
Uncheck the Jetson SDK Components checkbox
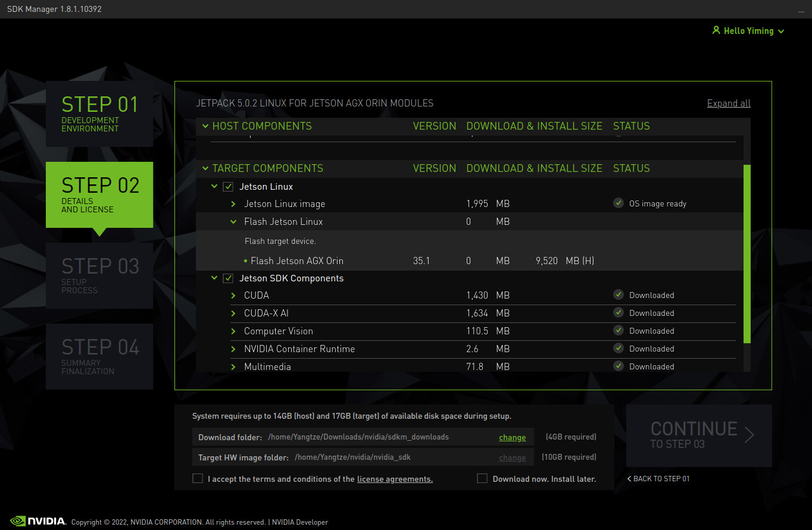[228, 278]
